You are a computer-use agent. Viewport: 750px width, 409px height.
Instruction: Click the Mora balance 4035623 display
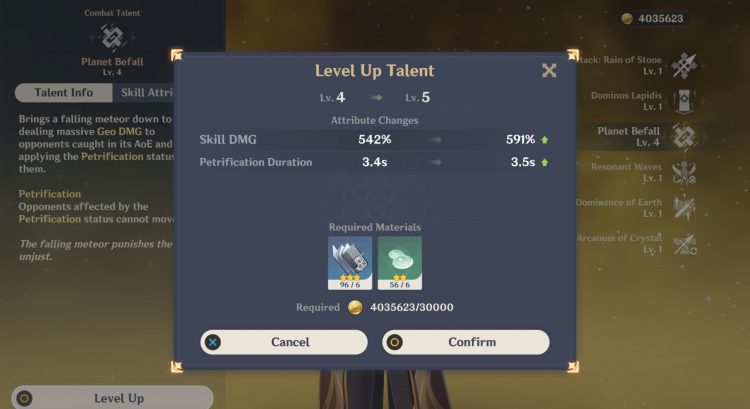coord(654,19)
